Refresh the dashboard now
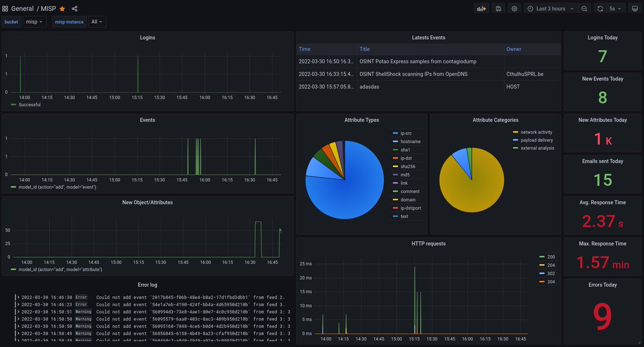The width and height of the screenshot is (644, 347). coord(600,9)
